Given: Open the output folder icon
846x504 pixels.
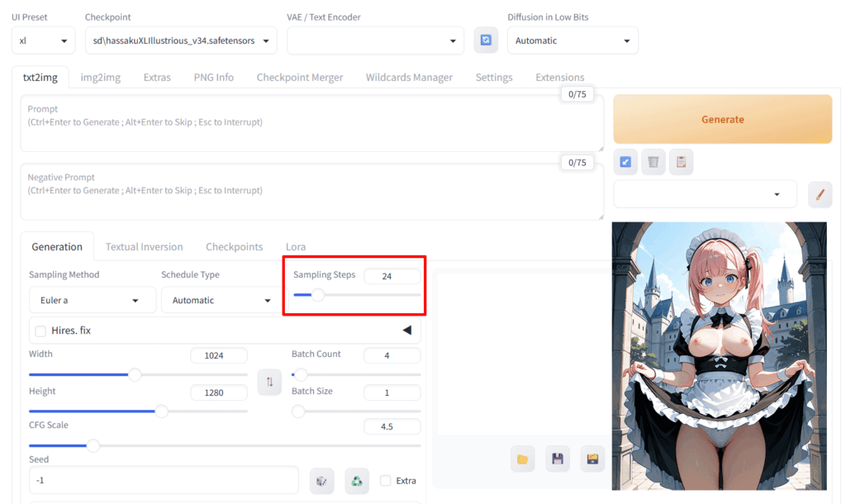Looking at the screenshot, I should click(x=522, y=459).
